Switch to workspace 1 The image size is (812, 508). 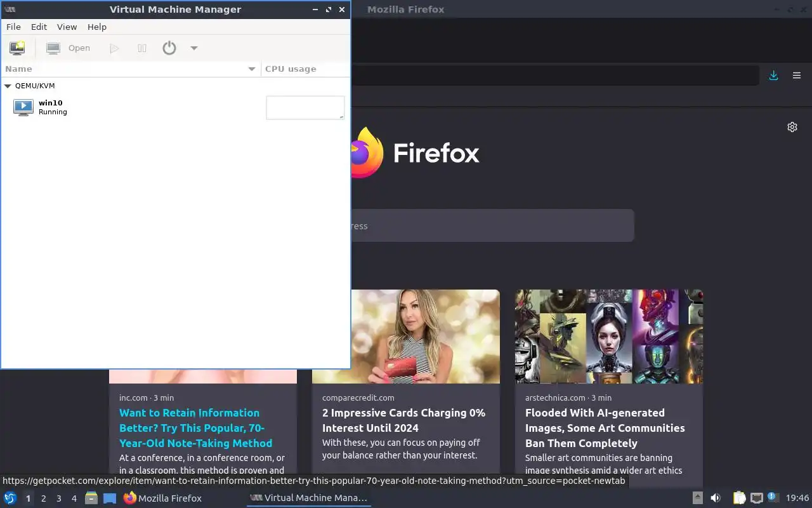click(28, 498)
